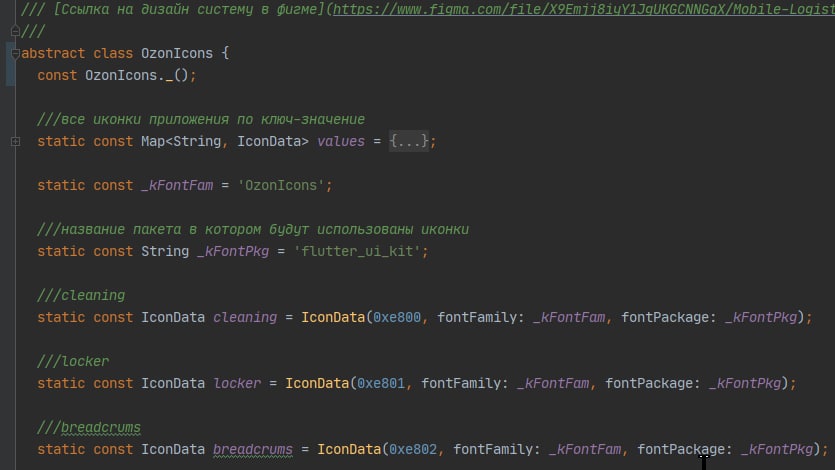Image resolution: width=835 pixels, height=470 pixels.
Task: Click the Russian comment about all app icons
Action: tap(201, 119)
